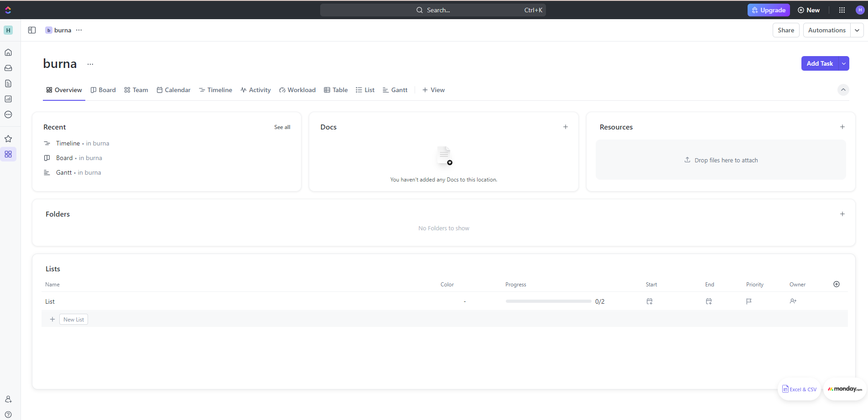Open the Gantt tab

point(395,90)
